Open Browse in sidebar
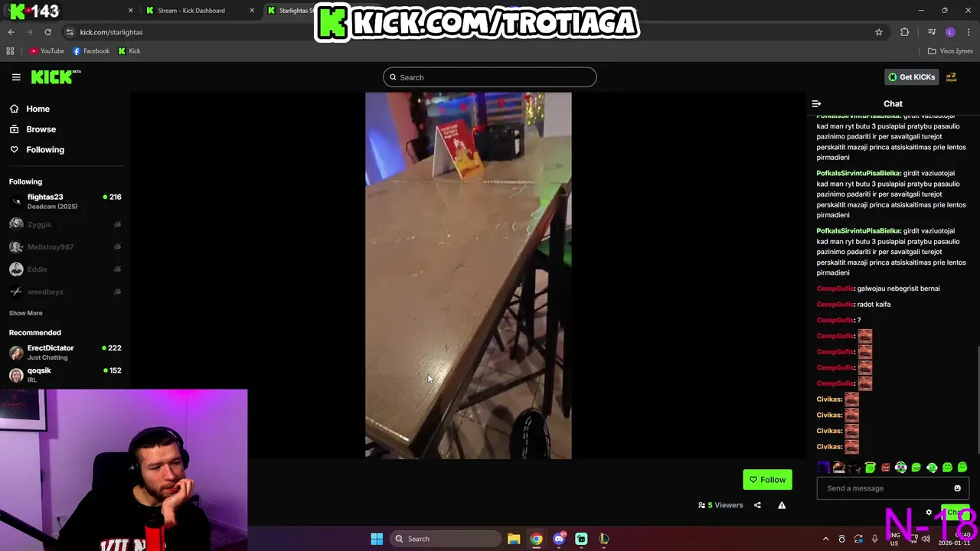The height and width of the screenshot is (551, 980). [34, 129]
